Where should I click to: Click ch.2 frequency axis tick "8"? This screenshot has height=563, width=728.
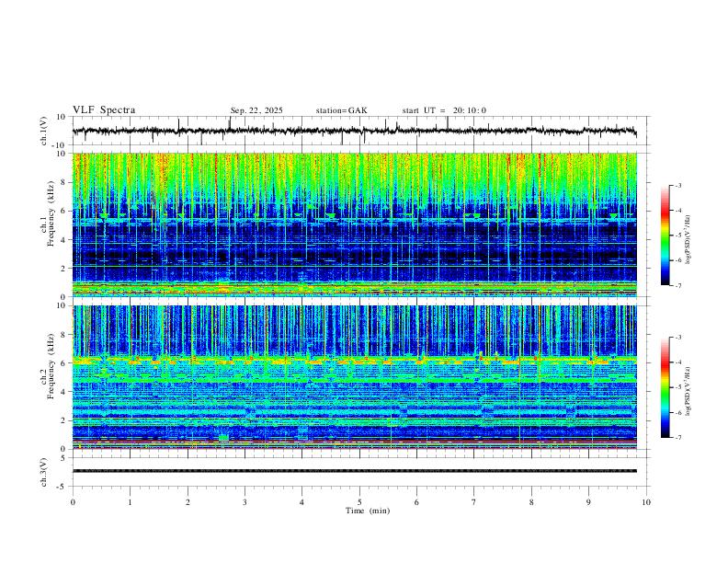pyautogui.click(x=63, y=335)
